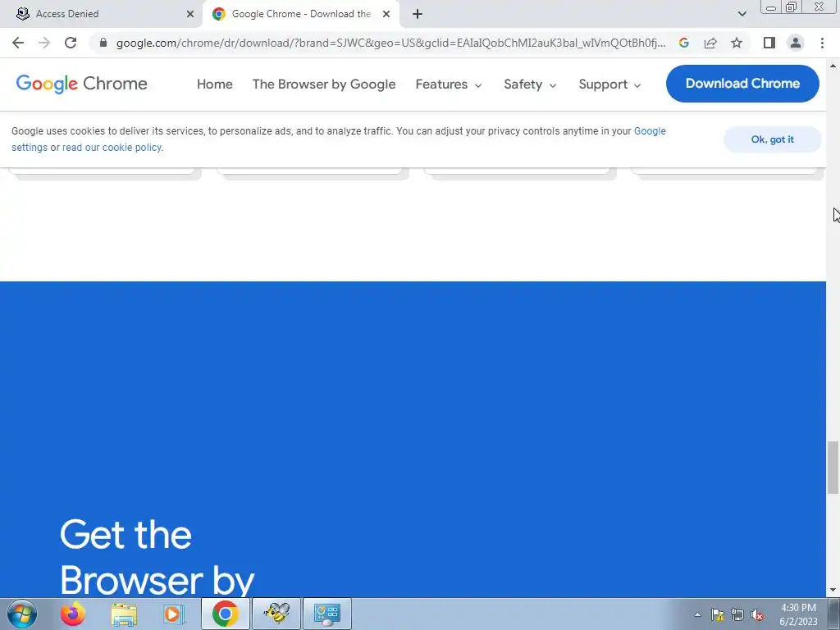The height and width of the screenshot is (630, 840).
Task: Click the forward navigation arrow
Action: point(44,43)
